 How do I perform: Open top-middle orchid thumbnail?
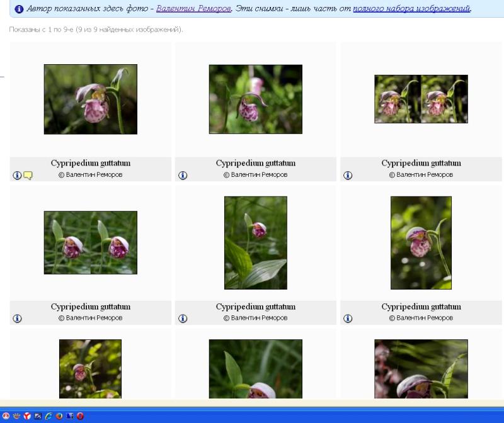point(255,99)
